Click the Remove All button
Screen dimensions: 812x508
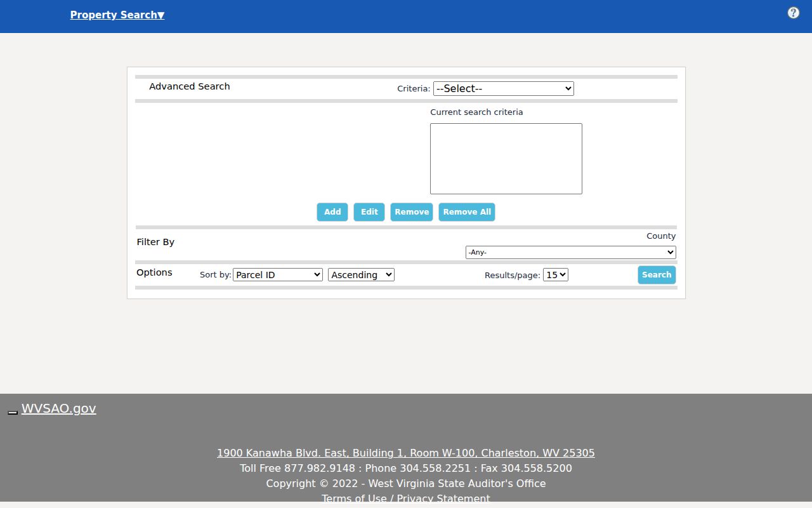467,212
